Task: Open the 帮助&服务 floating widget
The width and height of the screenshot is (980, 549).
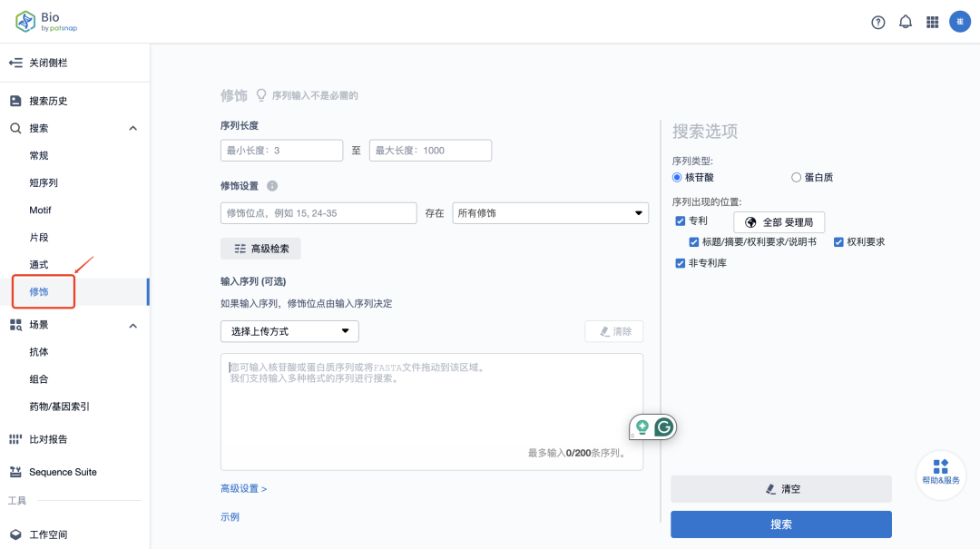Action: pos(941,474)
